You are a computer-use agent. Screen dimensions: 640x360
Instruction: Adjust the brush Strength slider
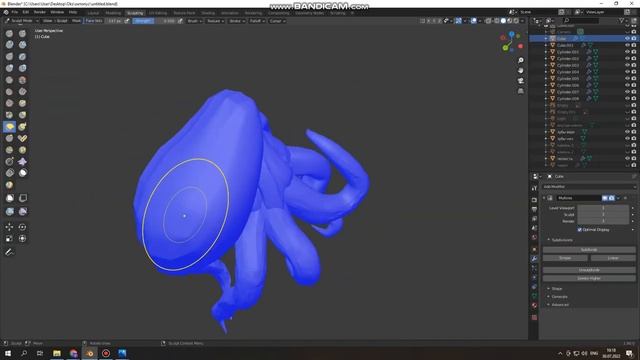click(x=153, y=21)
